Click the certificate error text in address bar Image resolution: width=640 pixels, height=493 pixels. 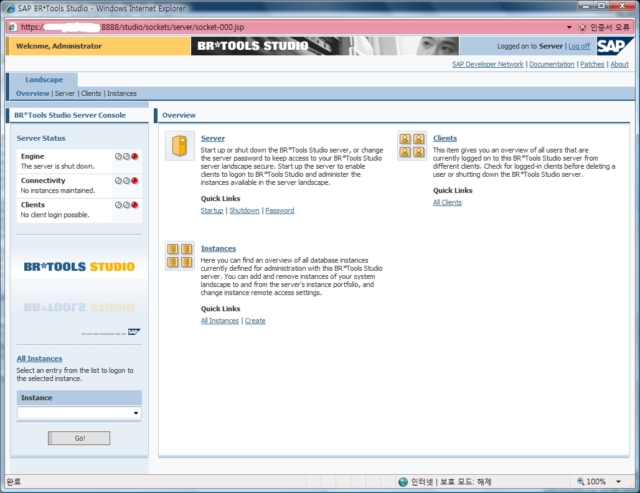point(610,27)
